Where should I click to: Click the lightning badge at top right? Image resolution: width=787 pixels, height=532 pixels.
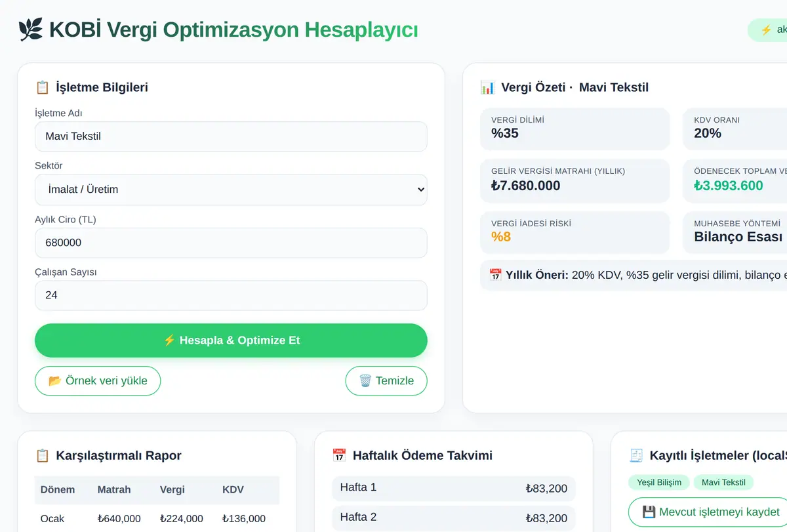click(769, 30)
